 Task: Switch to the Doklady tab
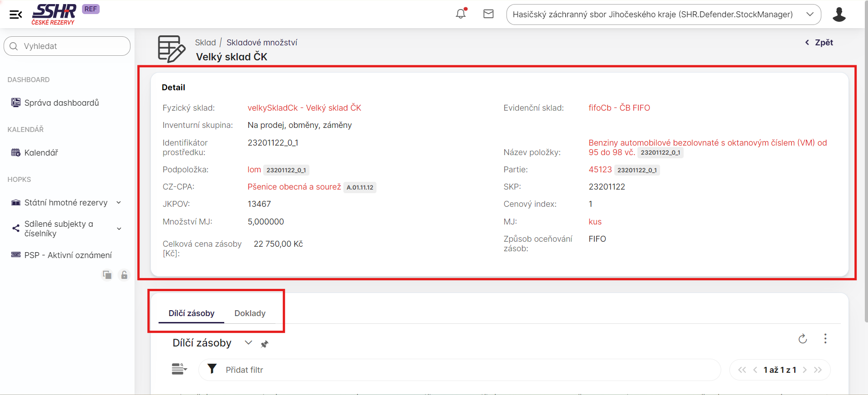(x=250, y=313)
